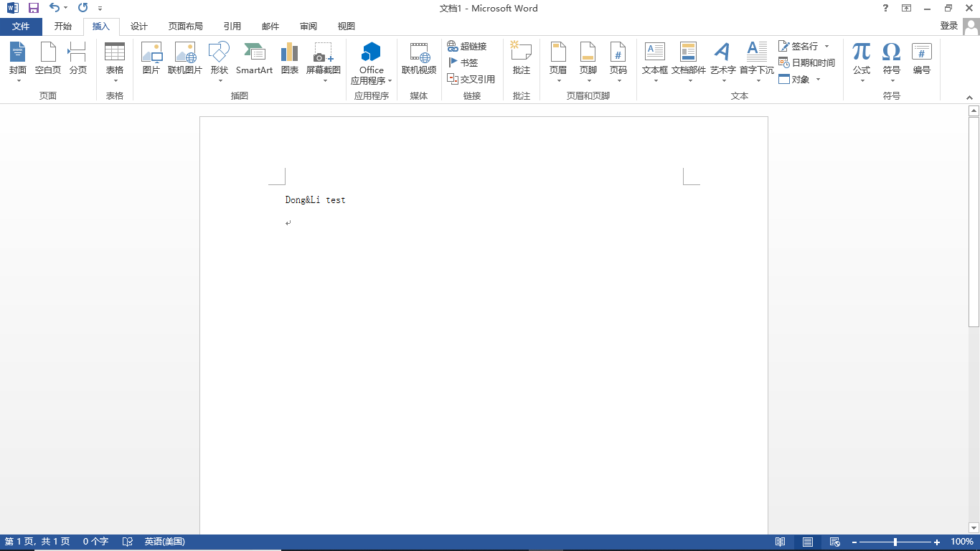Insert date and time (日期和时间)

pyautogui.click(x=807, y=62)
